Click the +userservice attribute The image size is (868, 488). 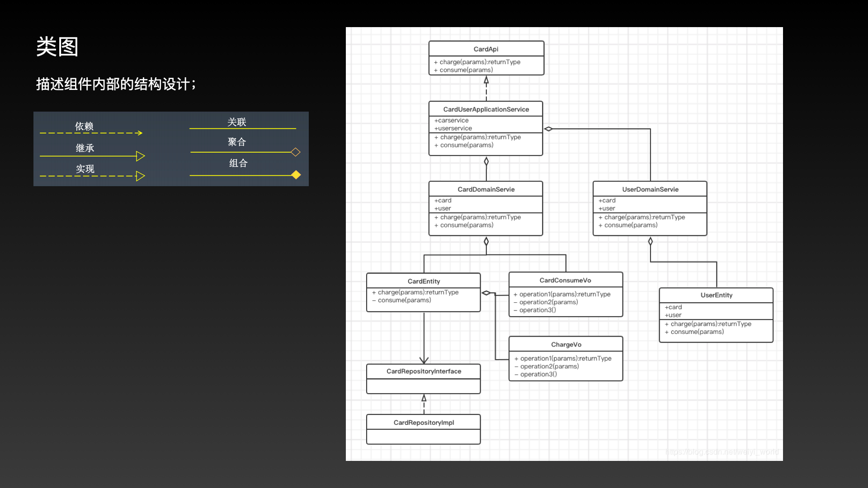pyautogui.click(x=453, y=128)
